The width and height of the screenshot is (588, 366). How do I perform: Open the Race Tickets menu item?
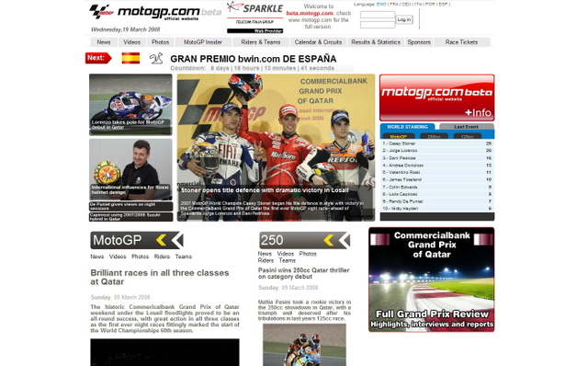pos(461,42)
